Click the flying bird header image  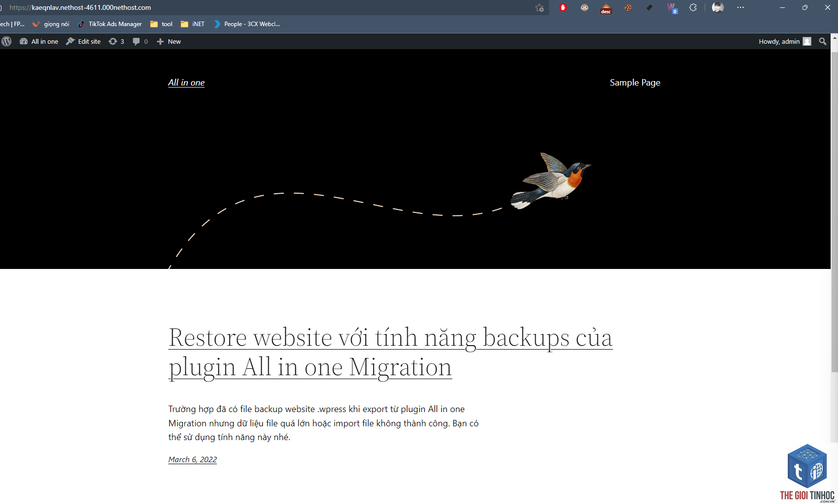pos(551,181)
